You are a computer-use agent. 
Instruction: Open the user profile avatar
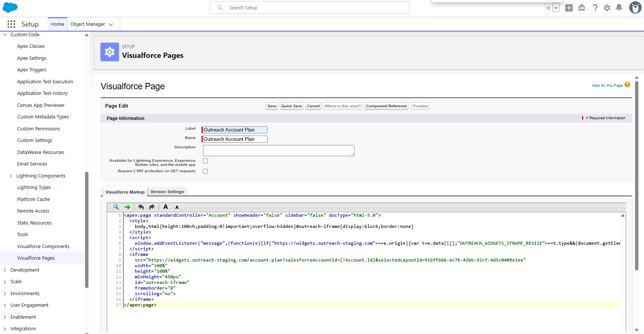pos(635,7)
